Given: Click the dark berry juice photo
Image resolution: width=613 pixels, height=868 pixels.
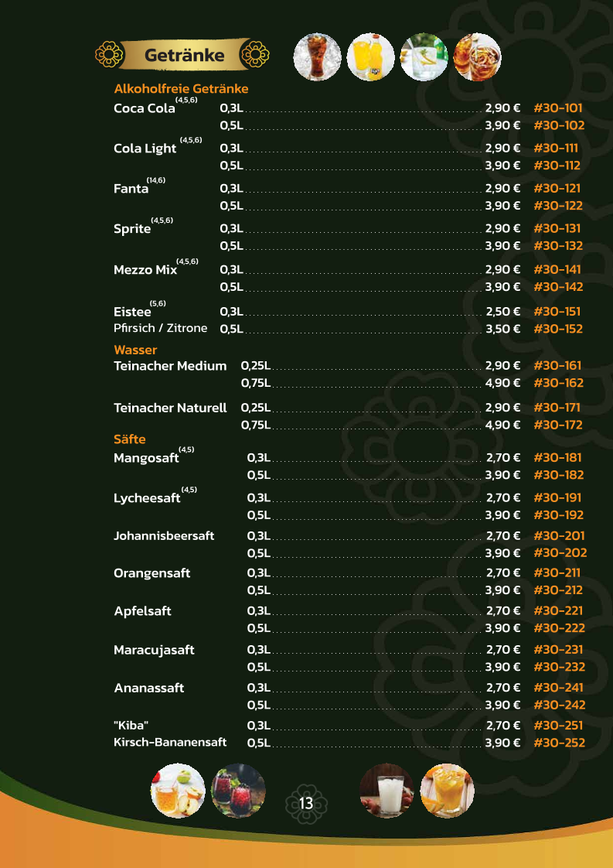Looking at the screenshot, I should tap(238, 791).
